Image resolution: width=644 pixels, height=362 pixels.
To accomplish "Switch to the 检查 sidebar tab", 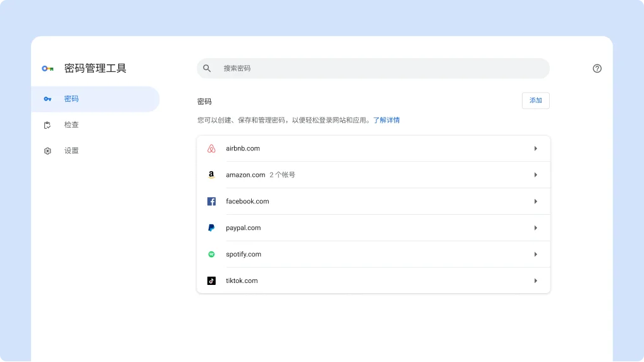I will point(96,125).
